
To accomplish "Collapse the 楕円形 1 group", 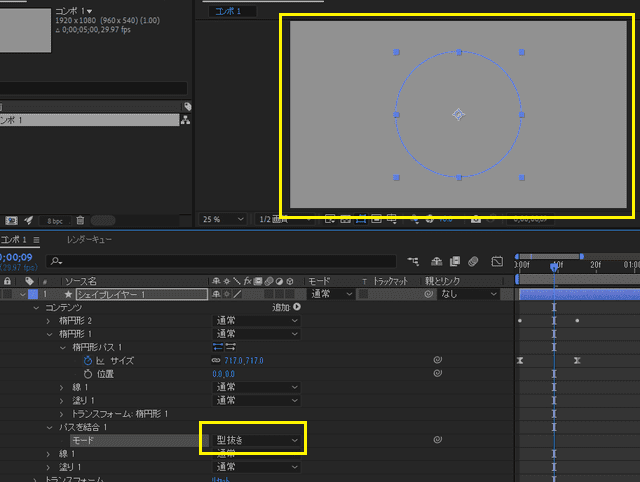I will (49, 334).
